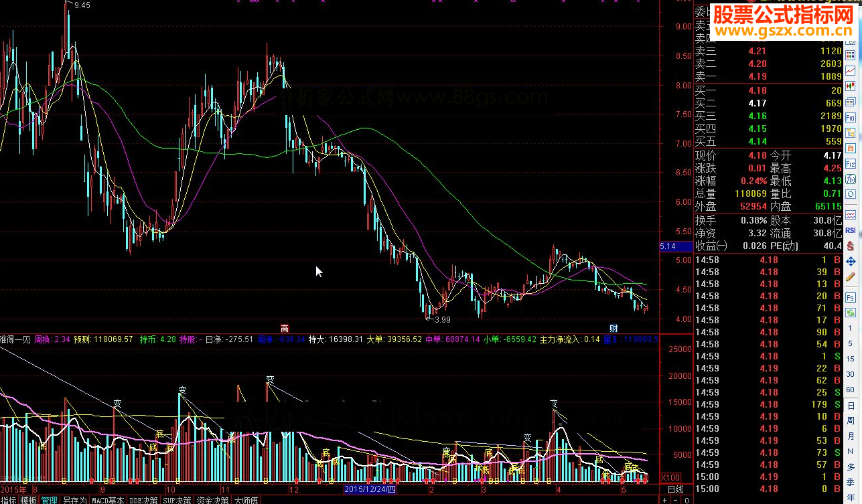Click the 高 marker below price chart
The height and width of the screenshot is (504, 862).
(285, 328)
